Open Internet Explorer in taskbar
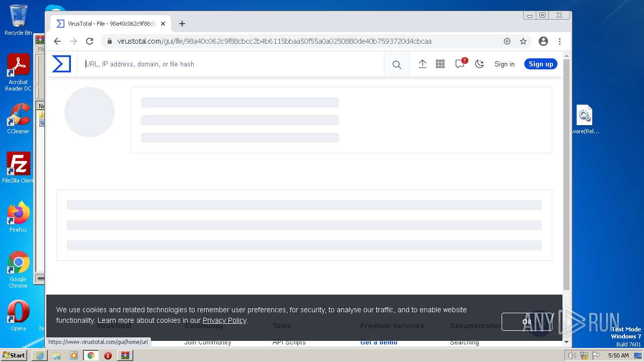This screenshot has height=362, width=644. tap(40, 355)
